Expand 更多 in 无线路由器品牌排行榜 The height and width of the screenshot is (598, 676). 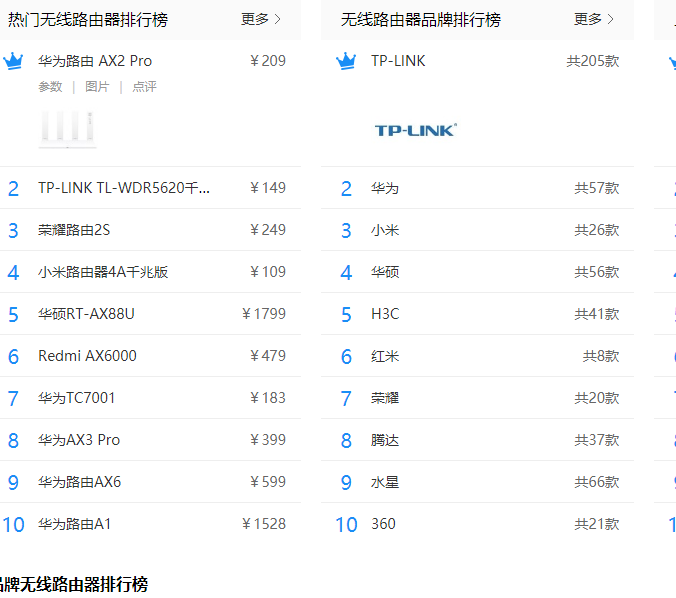tap(594, 19)
